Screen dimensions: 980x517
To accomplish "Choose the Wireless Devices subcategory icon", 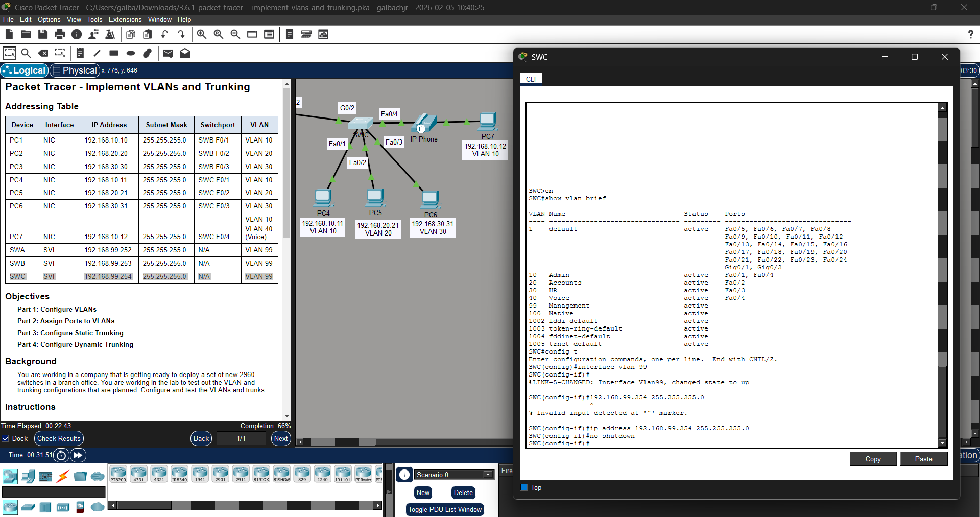I will (63, 507).
